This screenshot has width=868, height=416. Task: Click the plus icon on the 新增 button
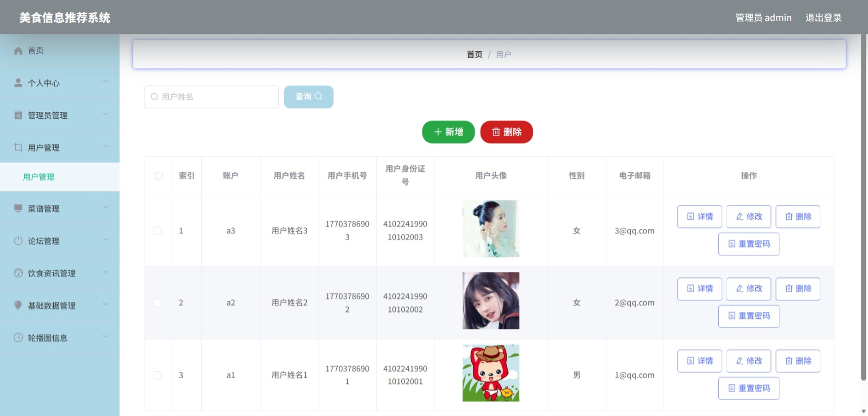click(438, 132)
